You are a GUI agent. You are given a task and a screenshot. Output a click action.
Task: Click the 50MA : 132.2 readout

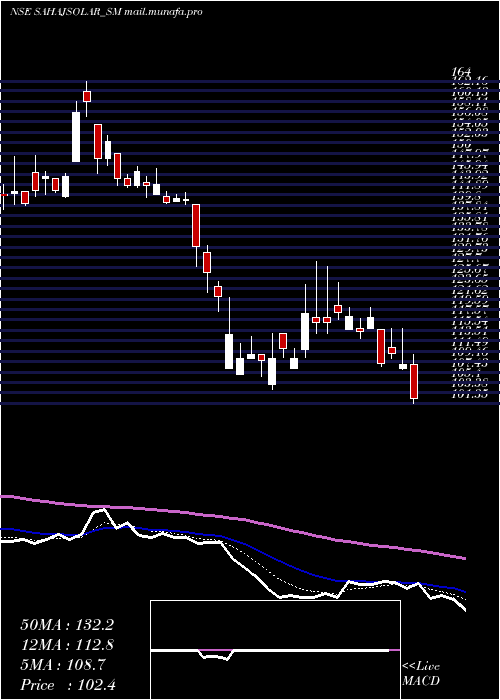pos(67,625)
